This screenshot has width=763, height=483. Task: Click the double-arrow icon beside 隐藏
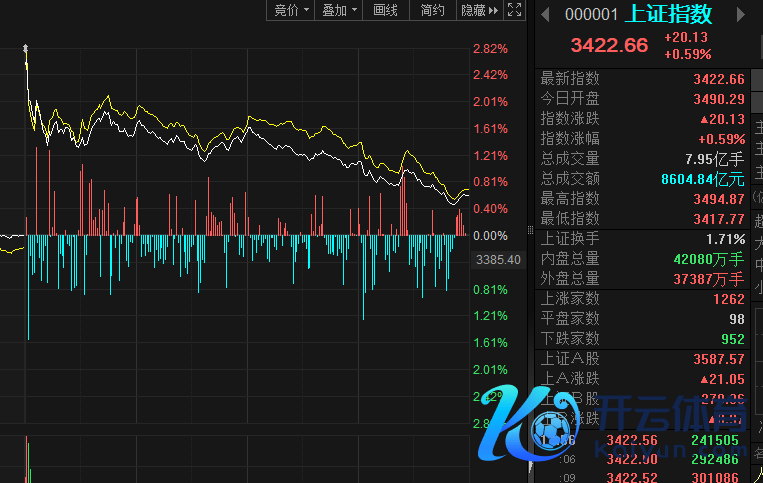(x=495, y=10)
